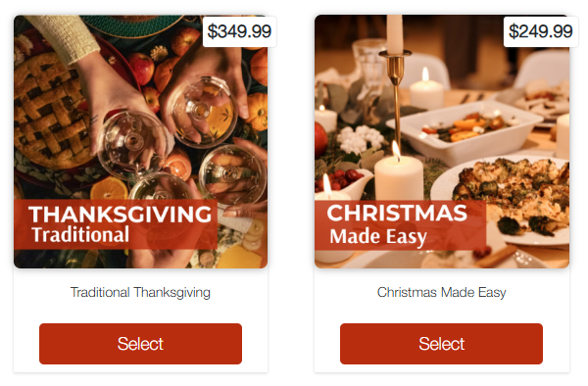The height and width of the screenshot is (386, 588).
Task: Open the Christmas dinner table thumbnail
Action: (442, 142)
